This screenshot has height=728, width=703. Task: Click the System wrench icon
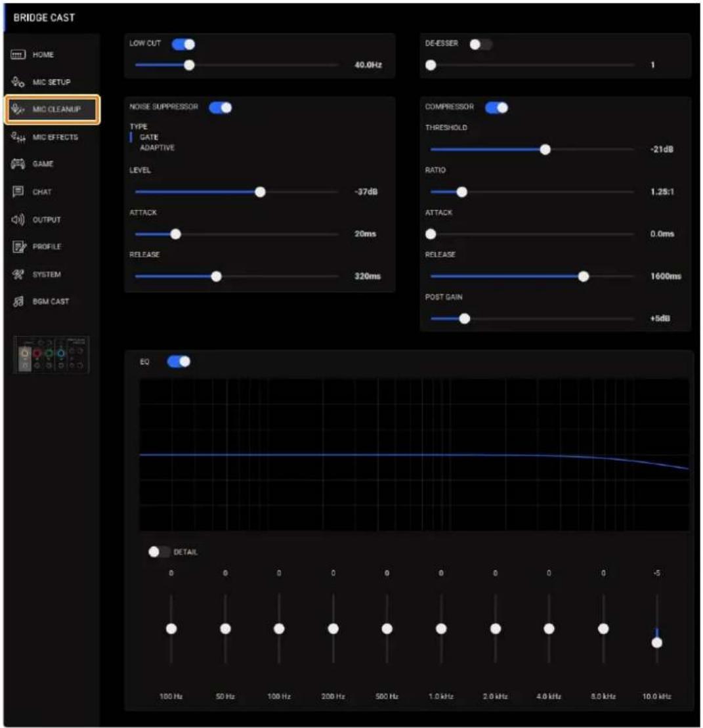click(18, 274)
